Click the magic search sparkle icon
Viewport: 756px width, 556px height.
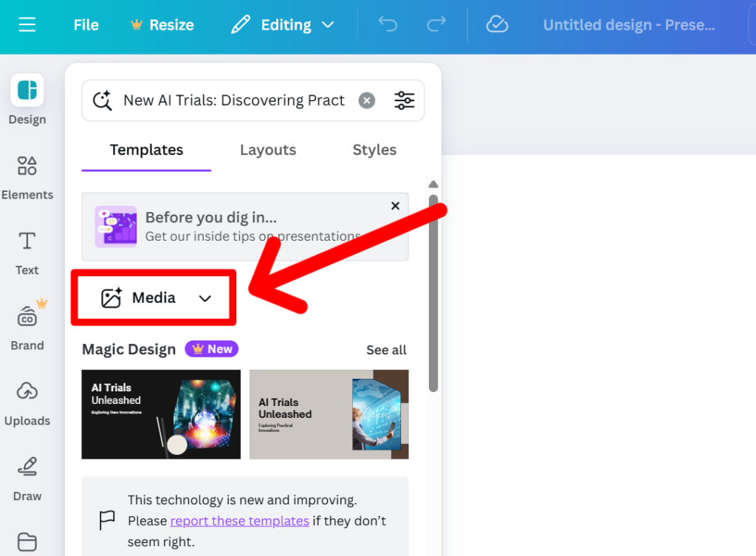[102, 100]
